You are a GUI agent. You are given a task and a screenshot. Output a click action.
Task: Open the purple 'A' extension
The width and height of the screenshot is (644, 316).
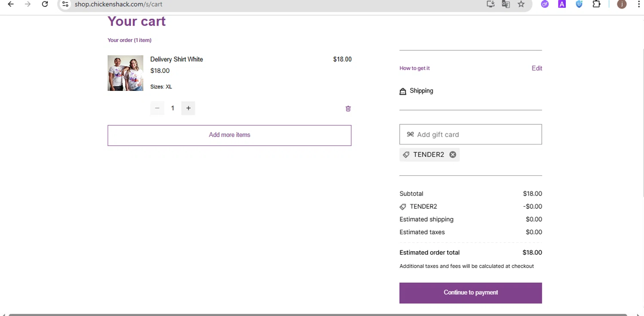562,4
